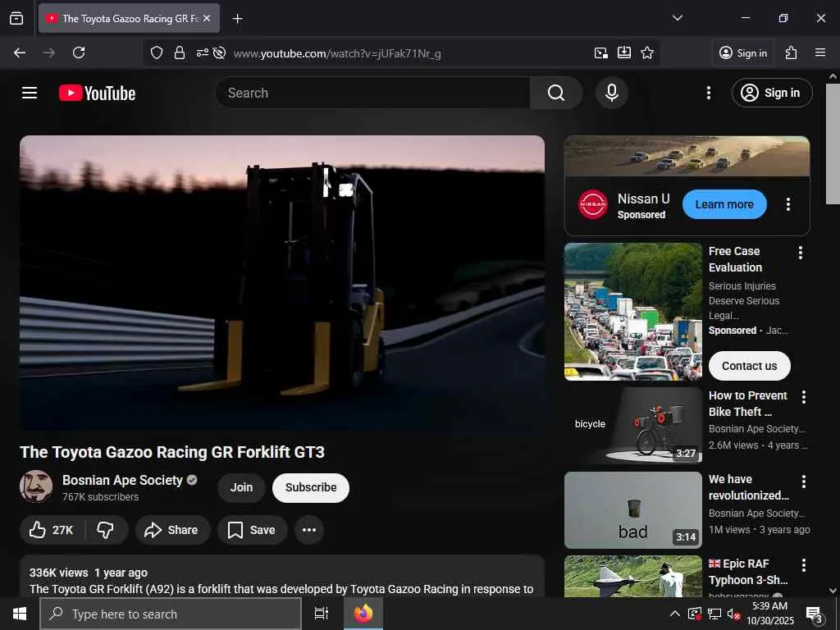Open Task View on taskbar
Image resolution: width=840 pixels, height=630 pixels.
click(x=321, y=614)
